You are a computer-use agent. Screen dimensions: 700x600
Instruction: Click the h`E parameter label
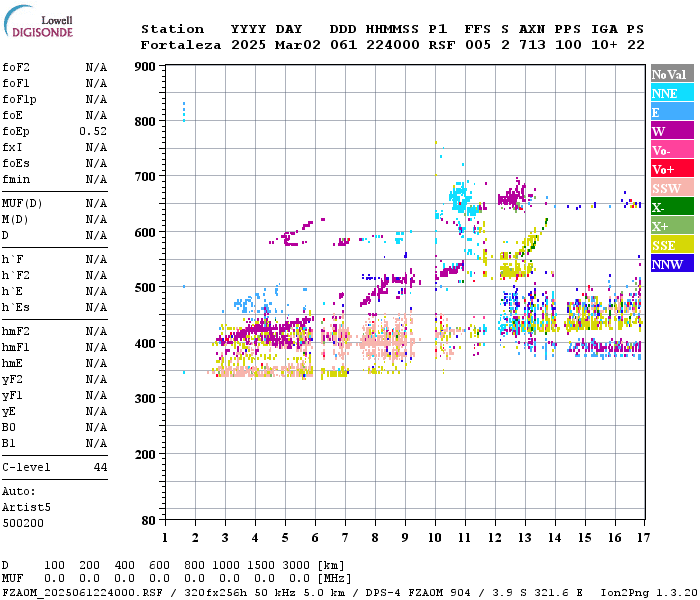point(12,292)
